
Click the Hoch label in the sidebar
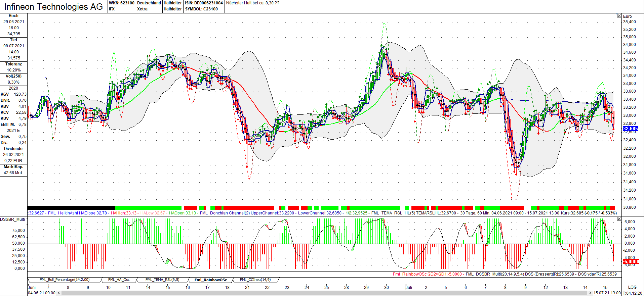click(13, 16)
